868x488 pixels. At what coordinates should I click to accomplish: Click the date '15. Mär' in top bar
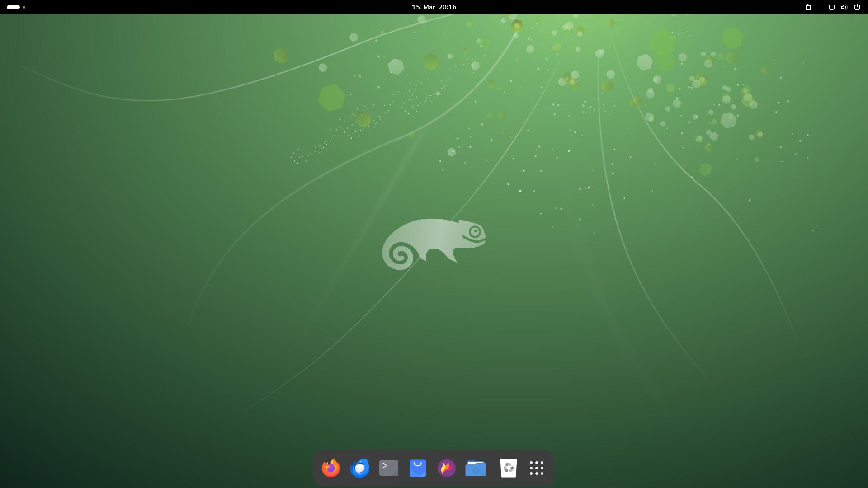(x=423, y=7)
